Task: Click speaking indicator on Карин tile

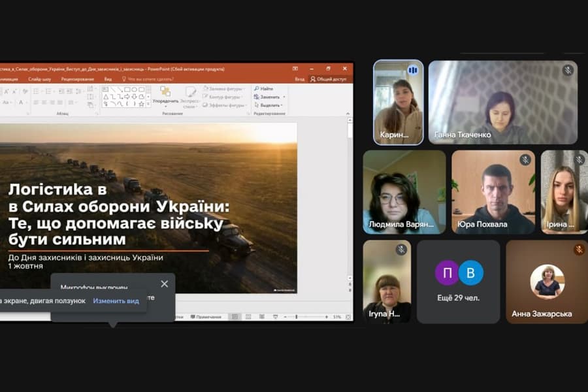Action: [412, 70]
